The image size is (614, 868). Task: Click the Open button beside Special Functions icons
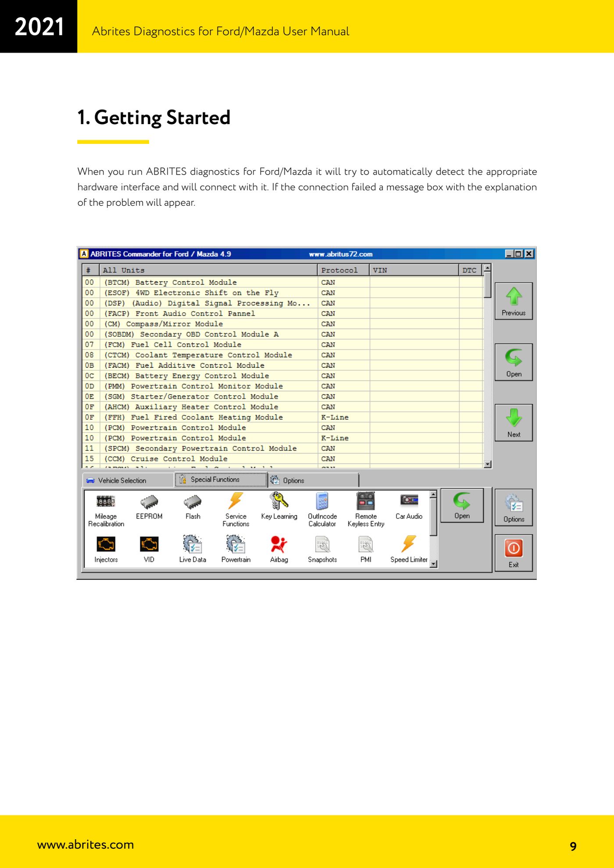(462, 505)
